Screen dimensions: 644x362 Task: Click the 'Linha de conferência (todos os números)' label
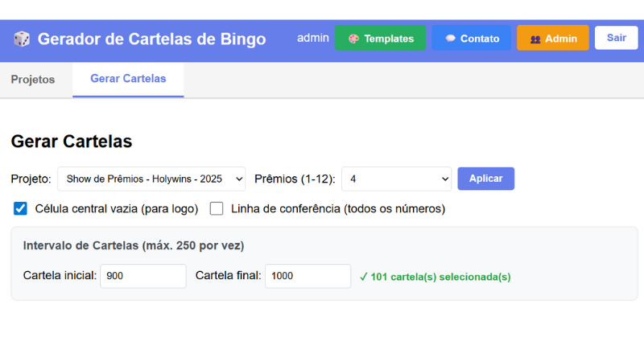[x=338, y=209]
